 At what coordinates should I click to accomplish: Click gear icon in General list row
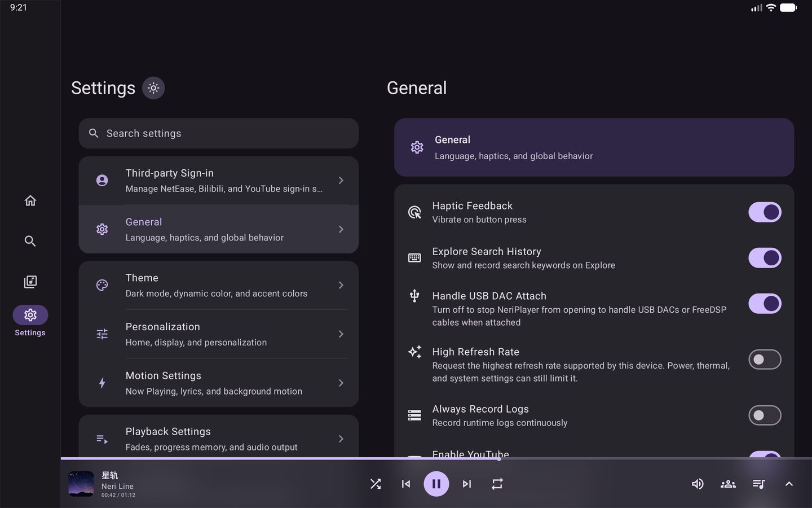(102, 229)
